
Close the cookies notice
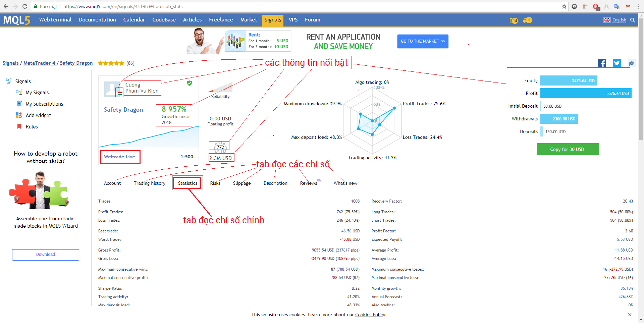pos(630,315)
